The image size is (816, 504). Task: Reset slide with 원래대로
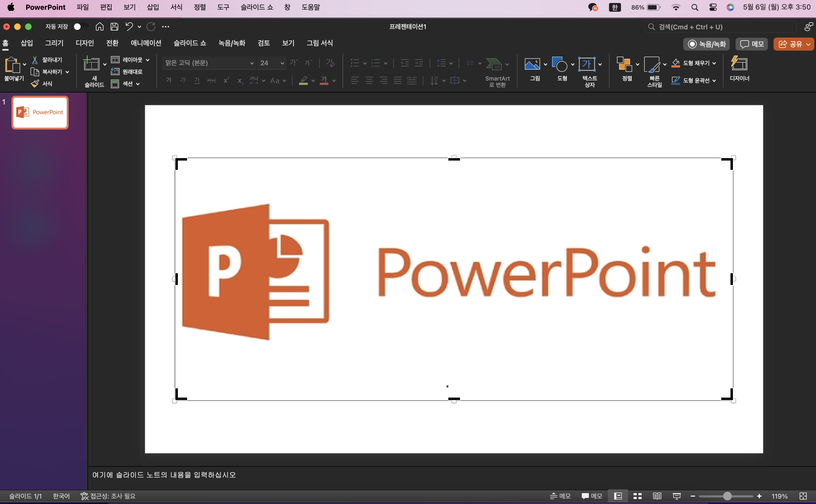pos(127,72)
